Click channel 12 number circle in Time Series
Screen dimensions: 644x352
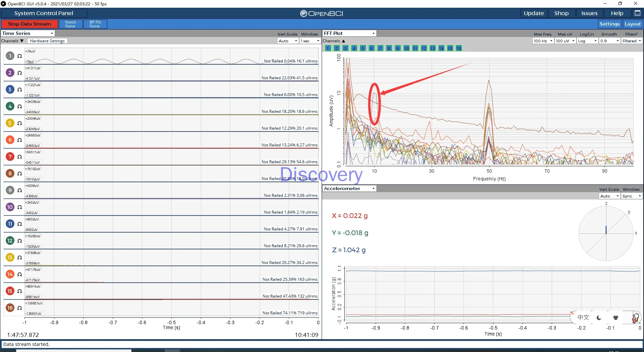pyautogui.click(x=10, y=240)
